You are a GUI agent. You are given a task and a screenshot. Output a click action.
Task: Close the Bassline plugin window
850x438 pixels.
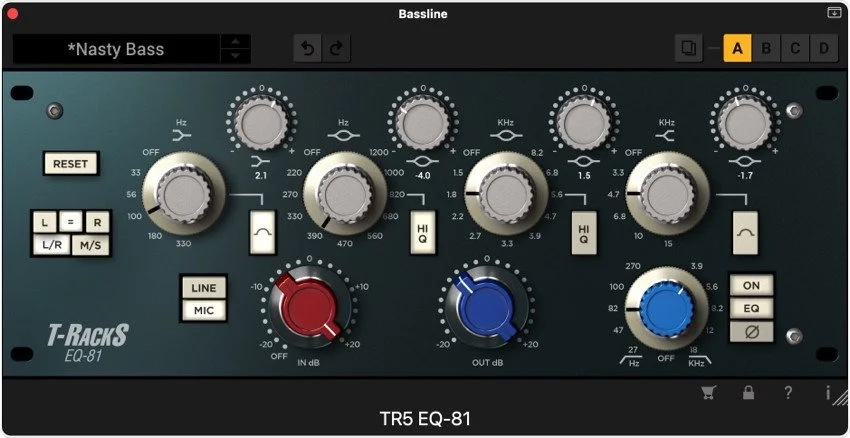[x=12, y=14]
